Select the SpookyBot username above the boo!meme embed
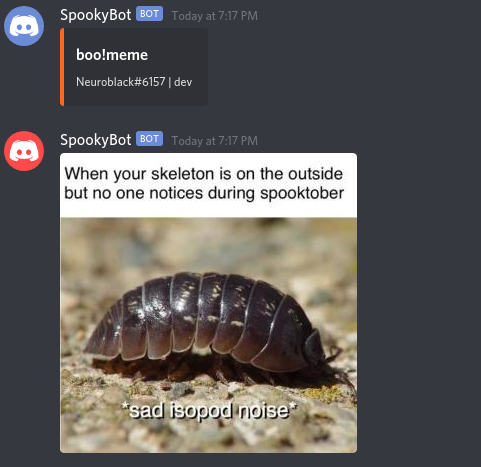Viewport: 481px width, 467px height. (x=96, y=15)
